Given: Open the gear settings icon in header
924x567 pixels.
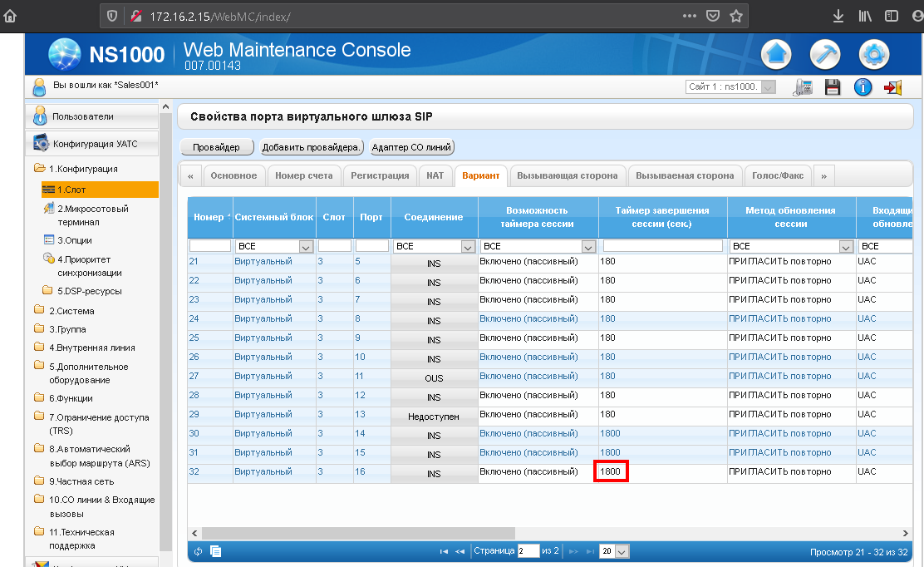Looking at the screenshot, I should (874, 55).
